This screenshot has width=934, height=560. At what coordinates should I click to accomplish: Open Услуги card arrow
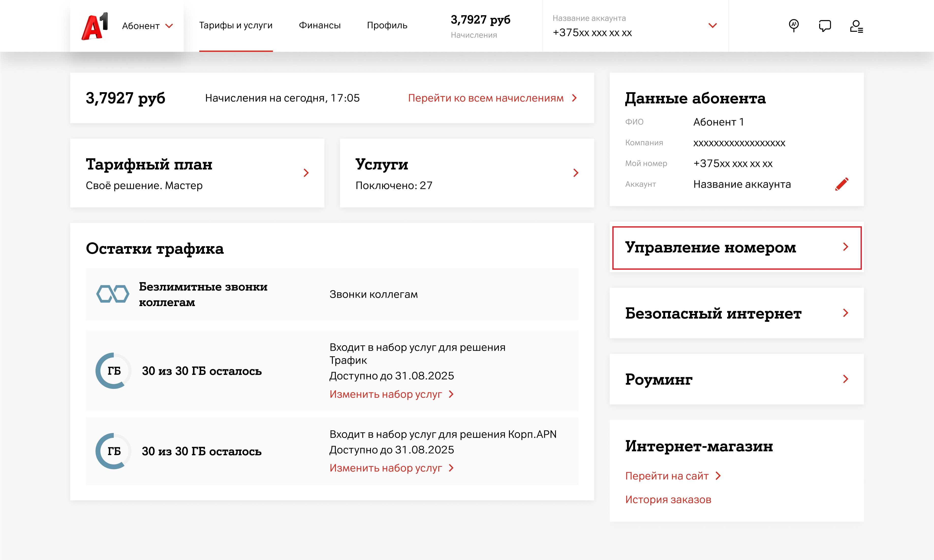(576, 173)
